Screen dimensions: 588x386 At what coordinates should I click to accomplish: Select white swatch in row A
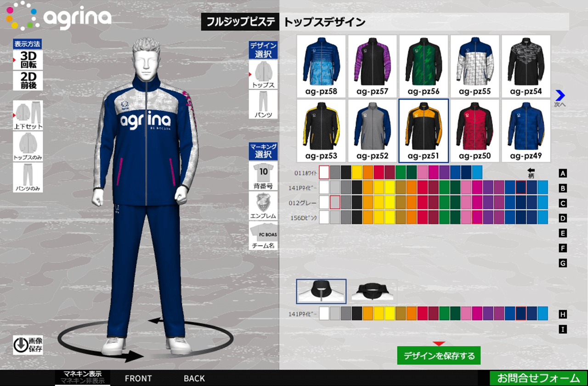[x=324, y=172]
